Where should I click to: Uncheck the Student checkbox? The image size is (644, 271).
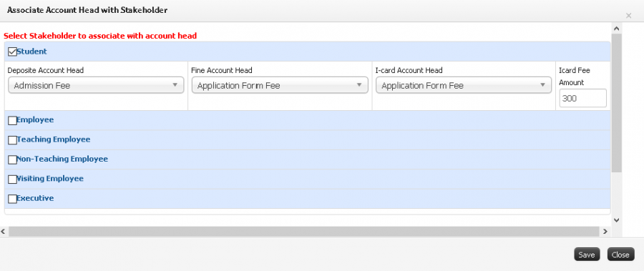(12, 52)
